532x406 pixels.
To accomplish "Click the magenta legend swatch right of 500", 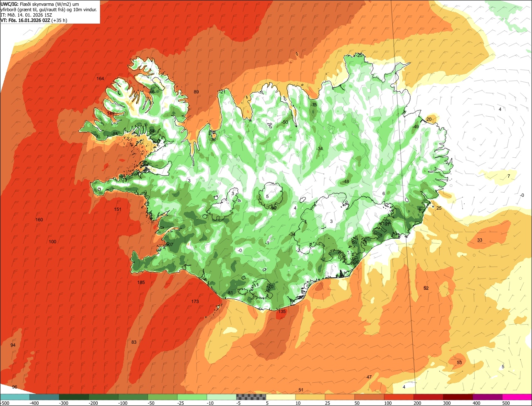I will pyautogui.click(x=517, y=397).
